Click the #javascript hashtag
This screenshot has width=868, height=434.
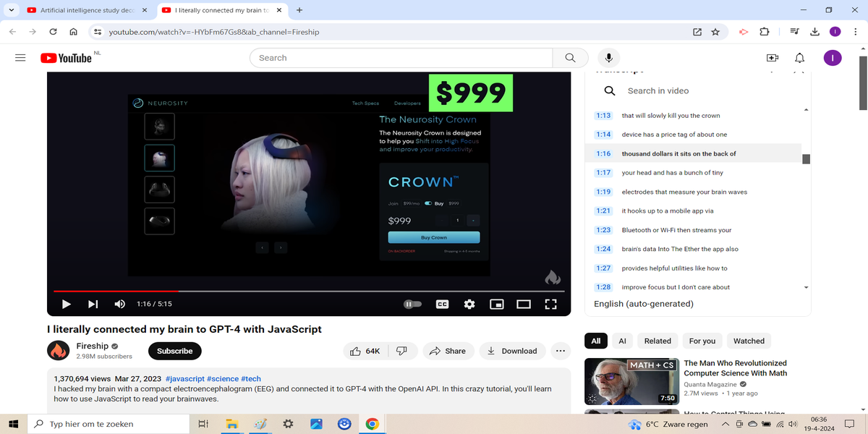click(184, 378)
